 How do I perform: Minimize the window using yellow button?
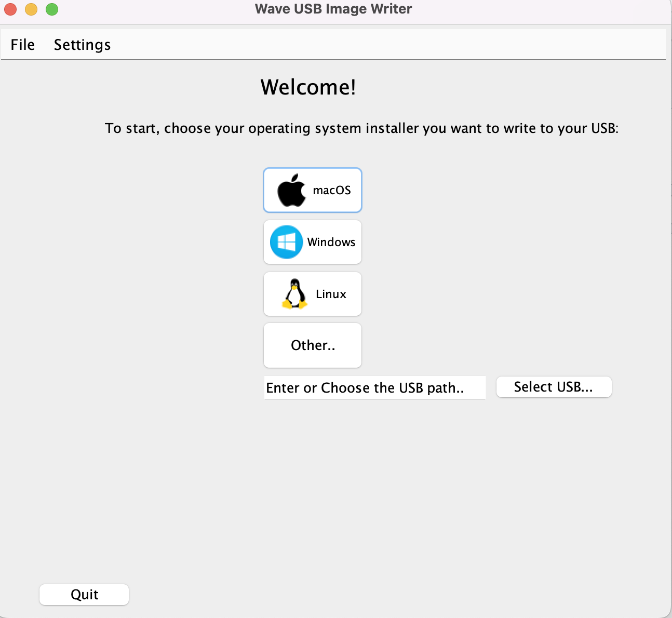31,9
